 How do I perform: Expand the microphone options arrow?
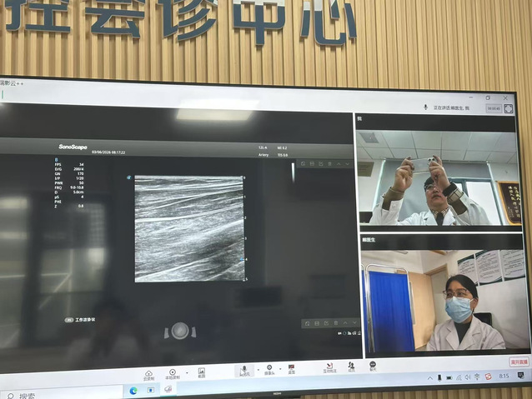(253, 370)
